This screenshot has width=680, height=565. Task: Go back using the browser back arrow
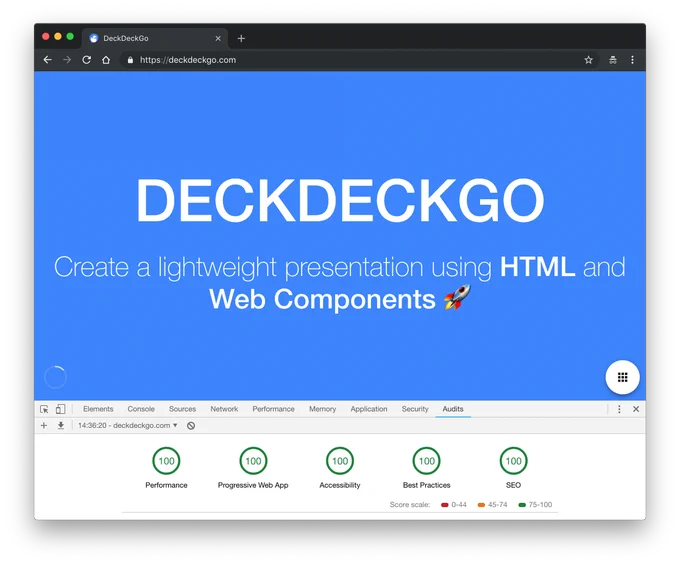point(47,60)
